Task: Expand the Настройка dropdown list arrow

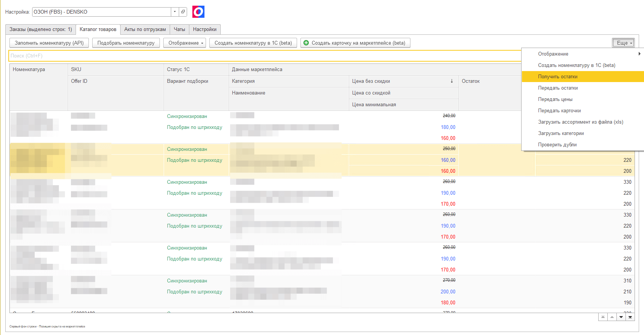Action: click(175, 12)
